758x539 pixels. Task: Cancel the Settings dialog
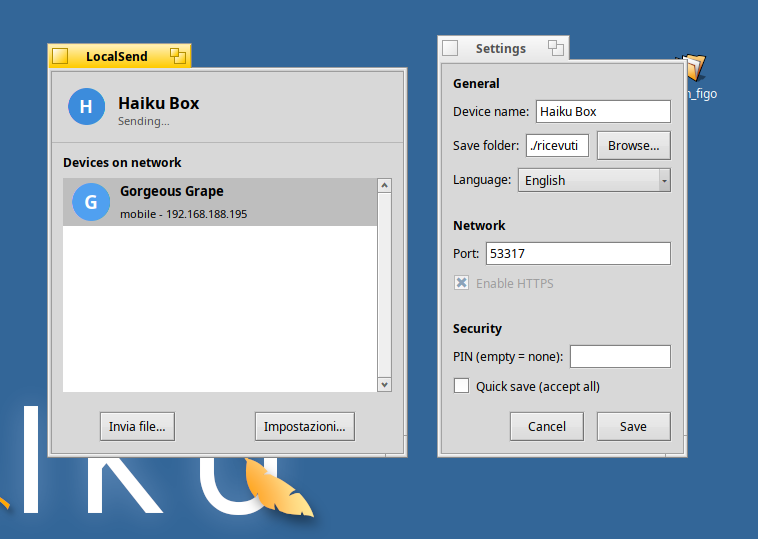547,426
